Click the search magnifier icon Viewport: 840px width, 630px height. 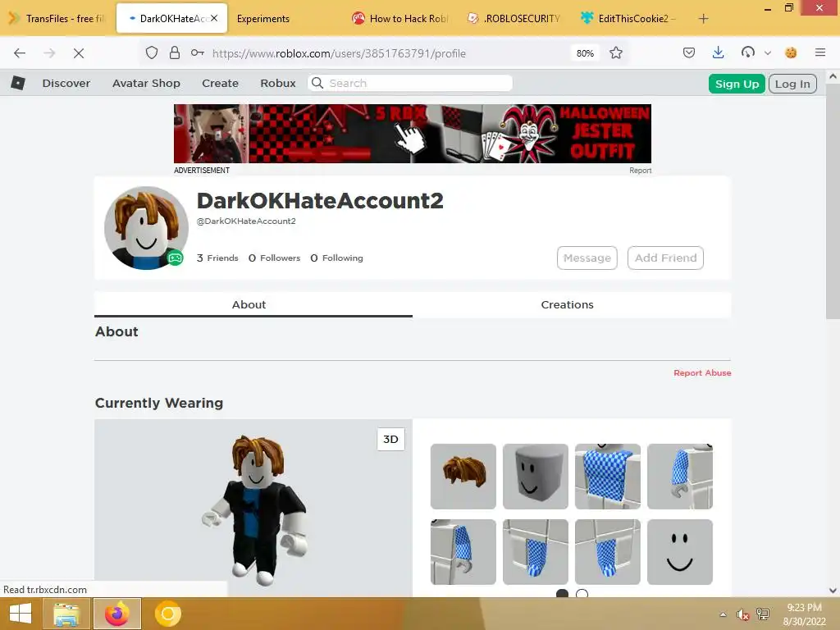click(317, 83)
